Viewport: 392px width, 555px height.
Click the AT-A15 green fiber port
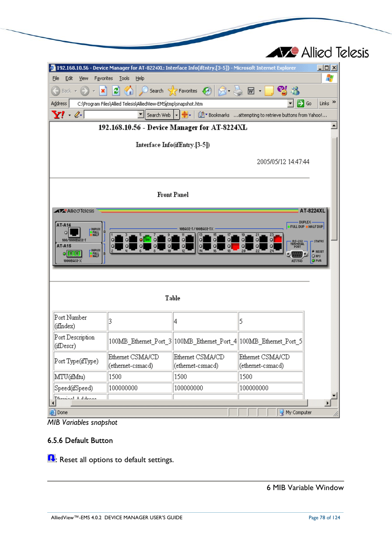(x=74, y=253)
